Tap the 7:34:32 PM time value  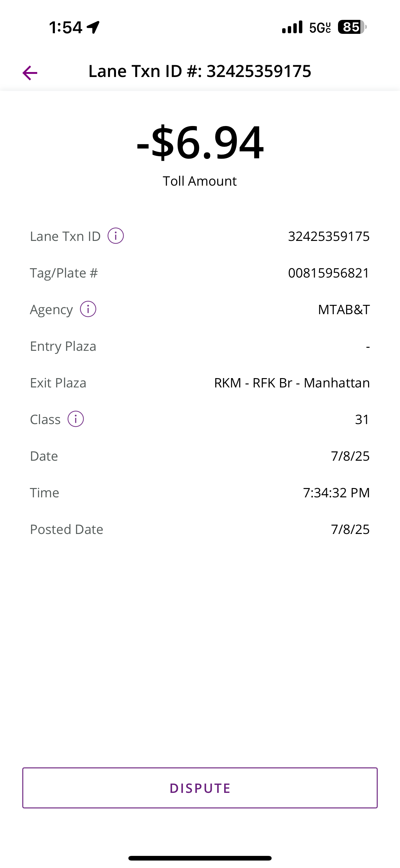tap(336, 493)
